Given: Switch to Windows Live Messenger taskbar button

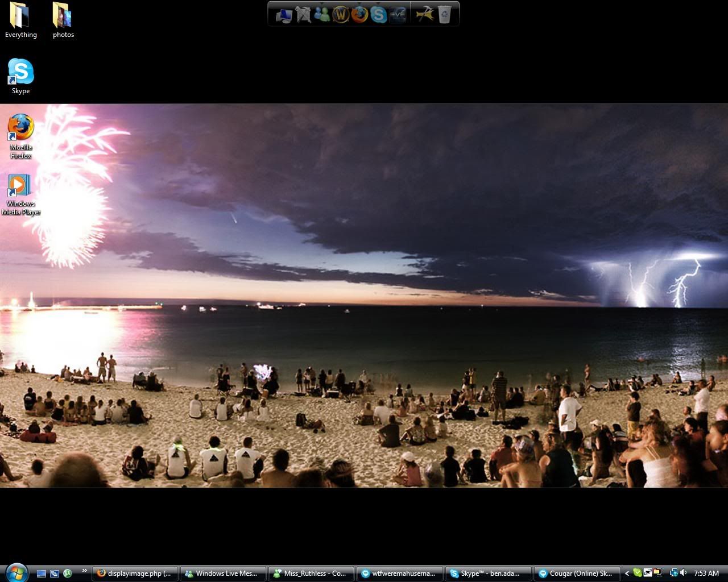Looking at the screenshot, I should click(x=224, y=573).
